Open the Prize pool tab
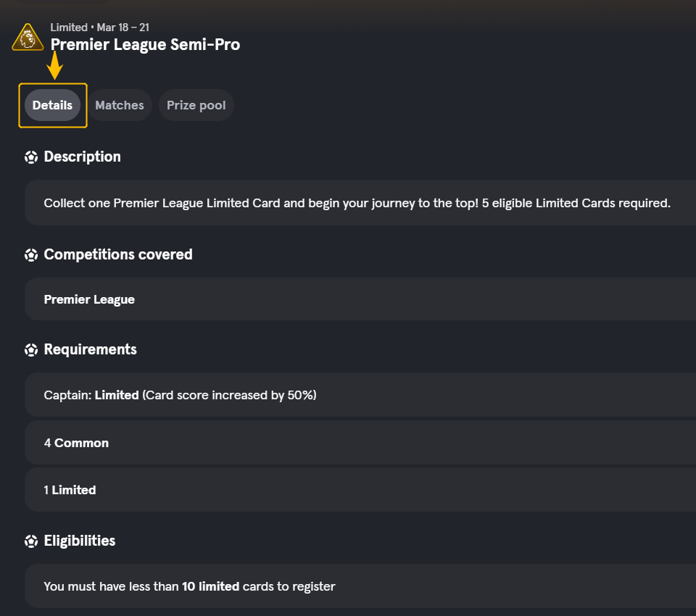The height and width of the screenshot is (616, 696). (x=196, y=105)
